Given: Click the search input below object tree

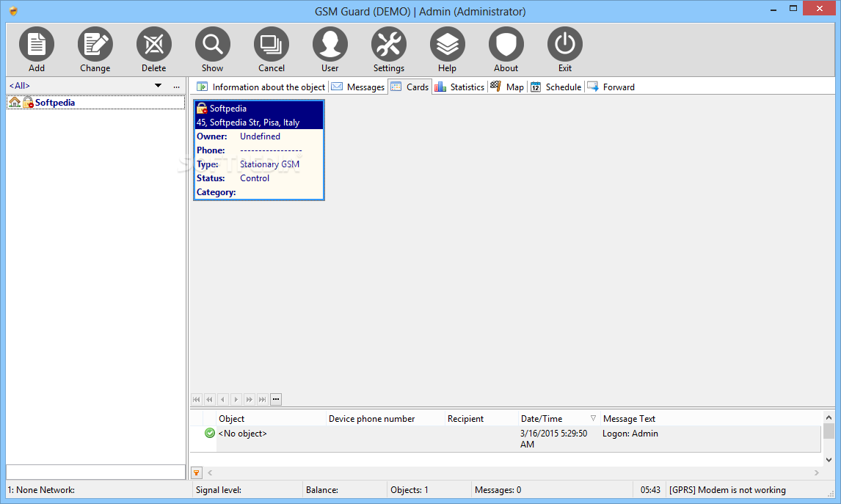Looking at the screenshot, I should click(x=96, y=472).
